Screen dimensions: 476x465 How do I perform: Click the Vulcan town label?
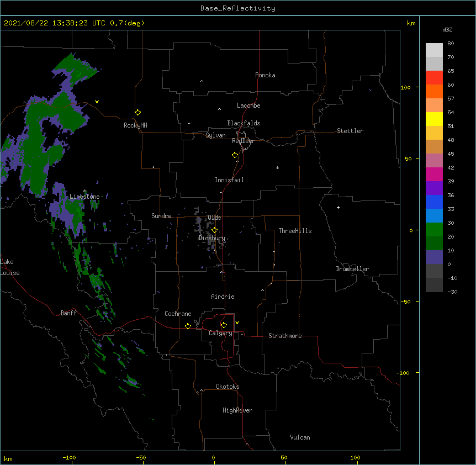point(300,437)
